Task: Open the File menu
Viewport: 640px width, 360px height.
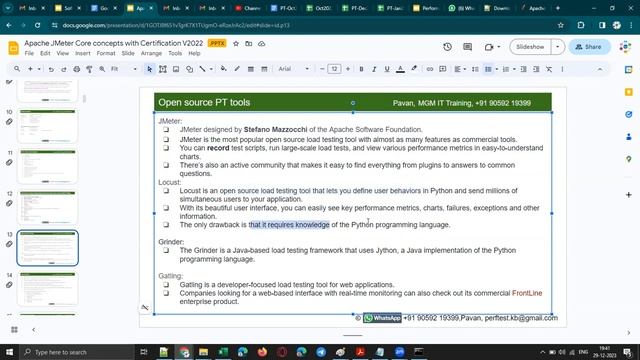Action: coord(29,53)
